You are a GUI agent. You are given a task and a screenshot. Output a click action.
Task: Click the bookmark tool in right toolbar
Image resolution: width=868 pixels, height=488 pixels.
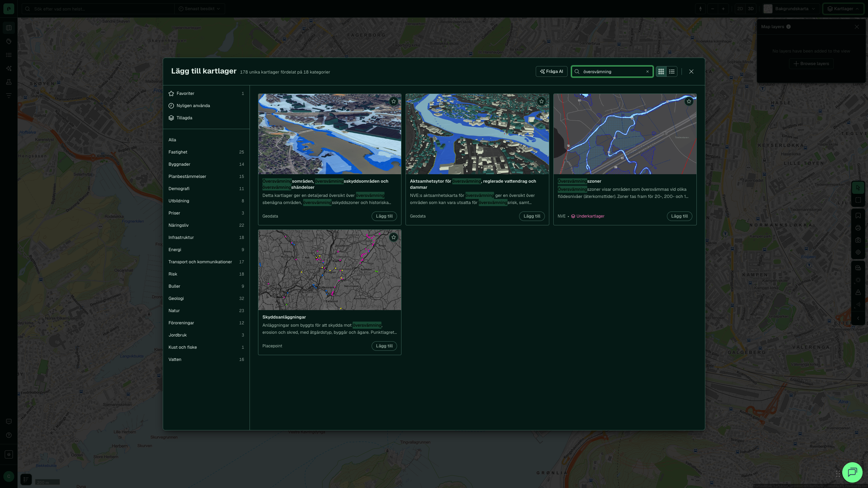click(x=858, y=216)
